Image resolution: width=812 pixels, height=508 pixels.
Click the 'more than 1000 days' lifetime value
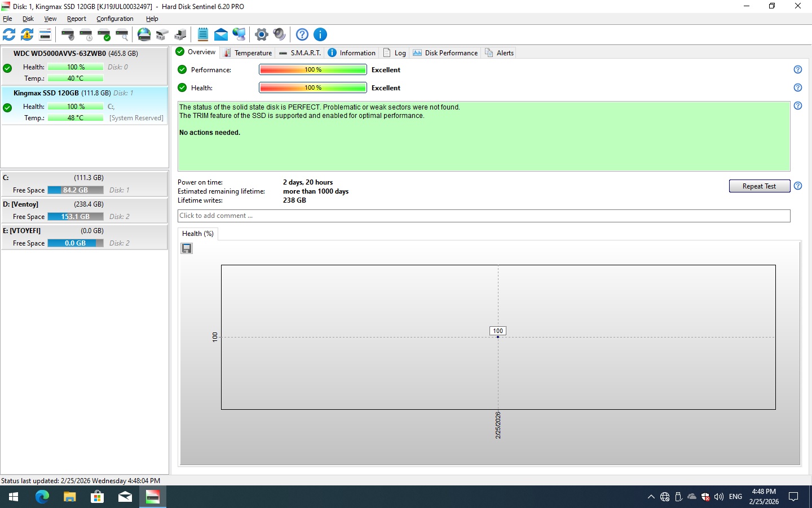tap(316, 191)
